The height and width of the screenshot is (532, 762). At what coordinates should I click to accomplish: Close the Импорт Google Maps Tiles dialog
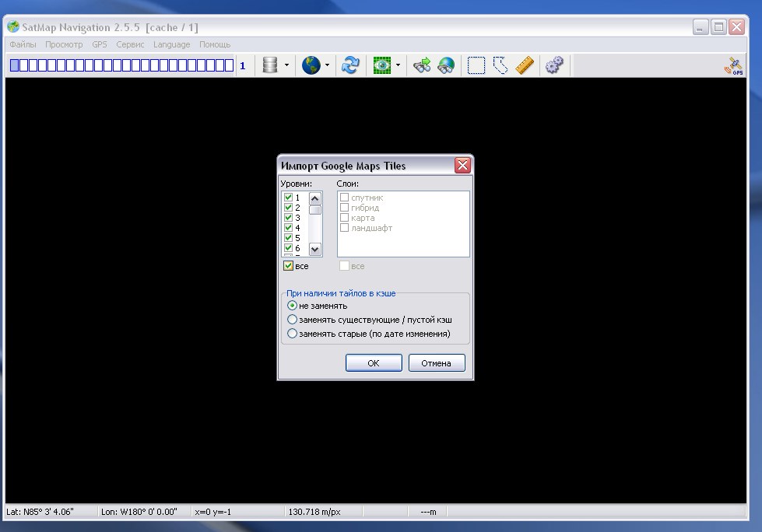coord(462,166)
